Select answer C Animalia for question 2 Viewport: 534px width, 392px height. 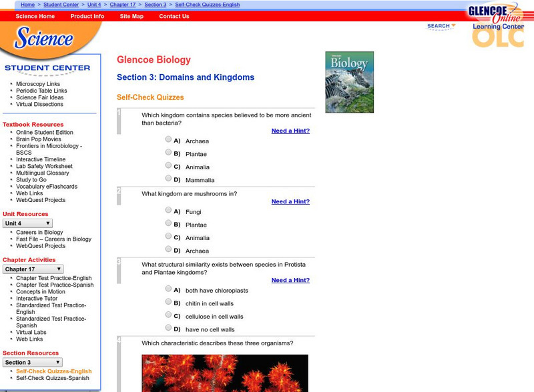168,236
